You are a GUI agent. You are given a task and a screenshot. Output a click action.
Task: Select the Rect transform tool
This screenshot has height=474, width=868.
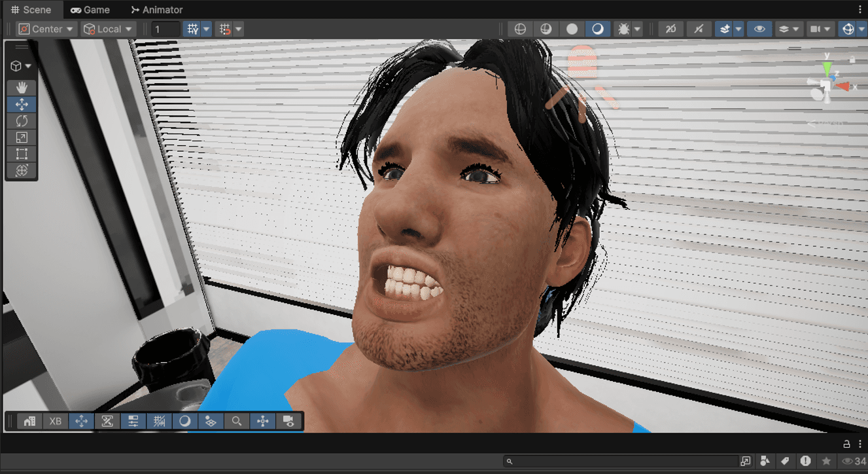pos(22,154)
